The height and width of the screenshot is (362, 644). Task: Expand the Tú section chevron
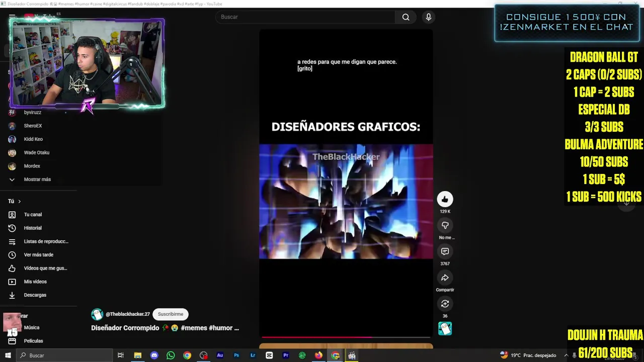coord(20,201)
